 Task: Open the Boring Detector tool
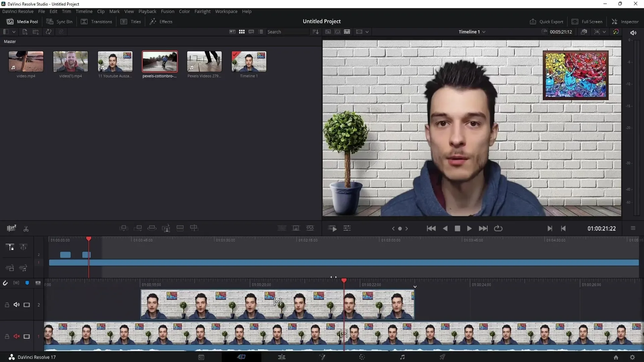pyautogui.click(x=11, y=228)
